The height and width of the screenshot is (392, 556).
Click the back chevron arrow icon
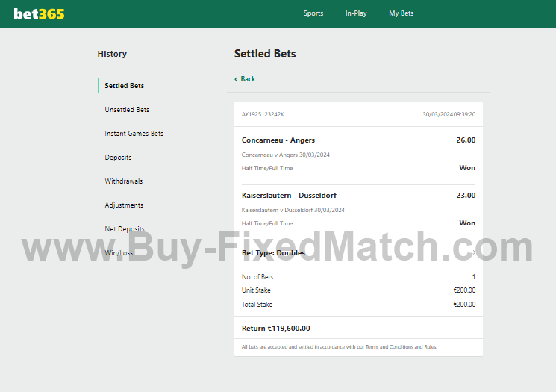[236, 79]
